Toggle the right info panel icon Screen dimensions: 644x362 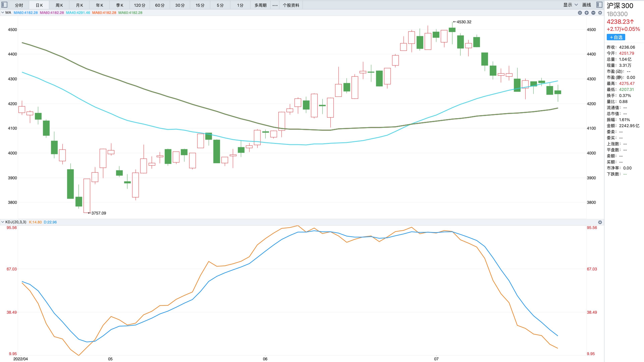[x=599, y=5]
